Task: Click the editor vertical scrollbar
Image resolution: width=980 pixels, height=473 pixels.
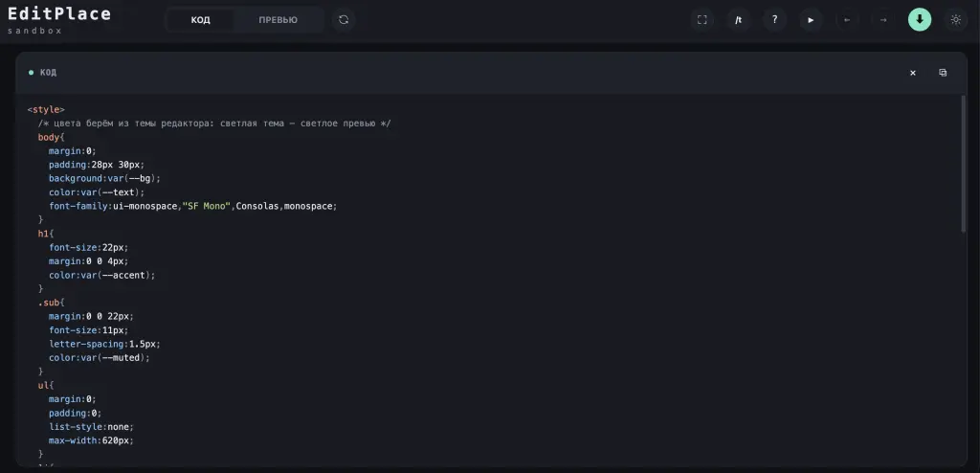Action: 963,164
